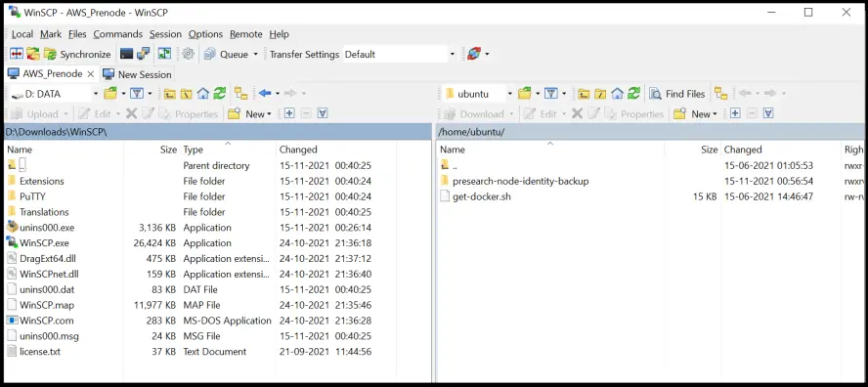Select WinSCP.com file
Screen dimensions: 868x387
point(47,321)
